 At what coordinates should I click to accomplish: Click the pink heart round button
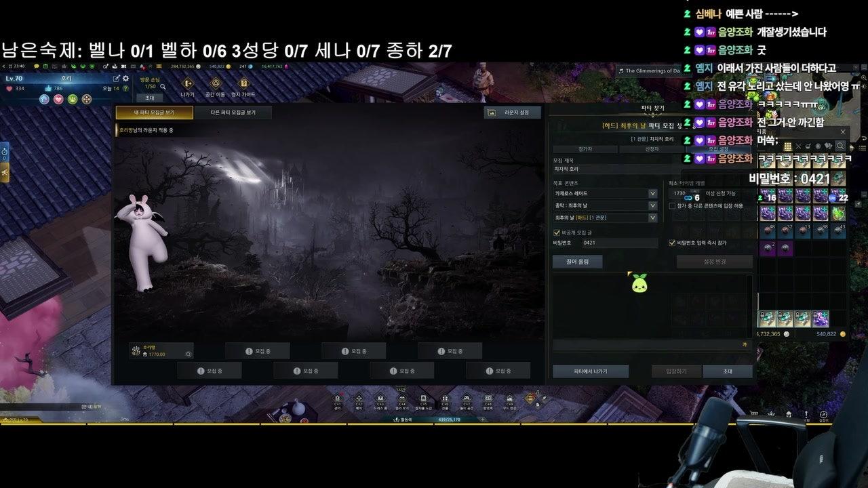coord(58,99)
